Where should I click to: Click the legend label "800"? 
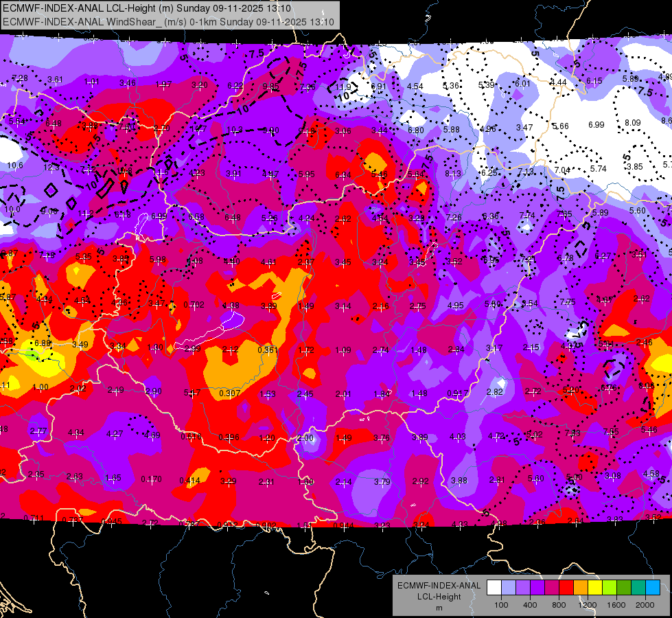pos(559,605)
